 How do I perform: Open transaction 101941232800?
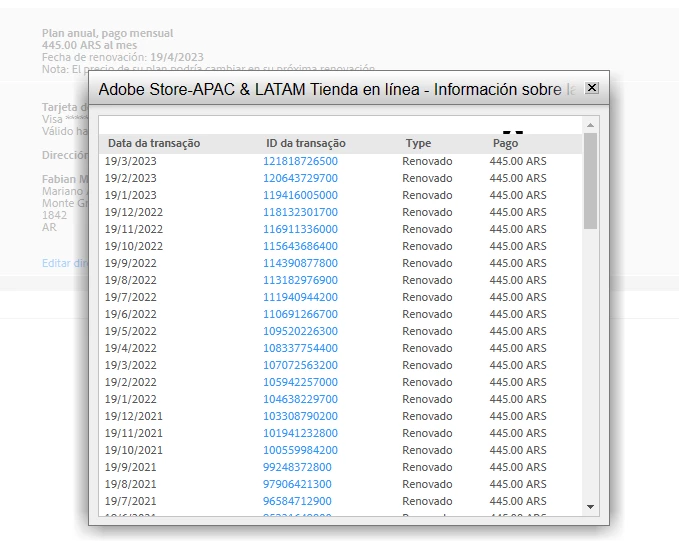coord(300,433)
